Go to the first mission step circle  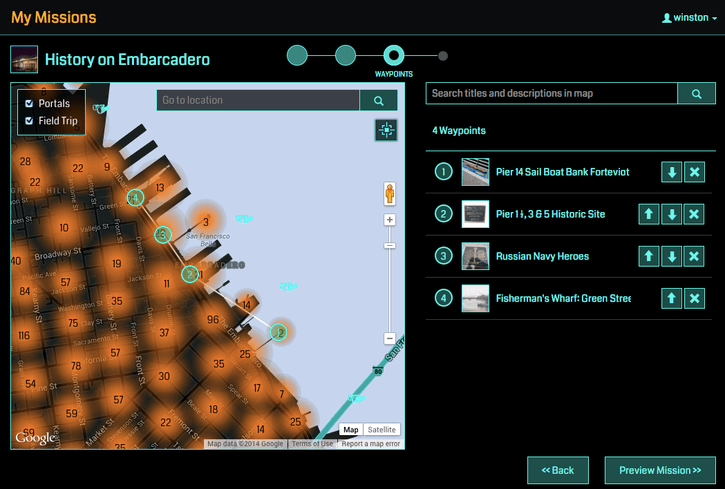297,55
